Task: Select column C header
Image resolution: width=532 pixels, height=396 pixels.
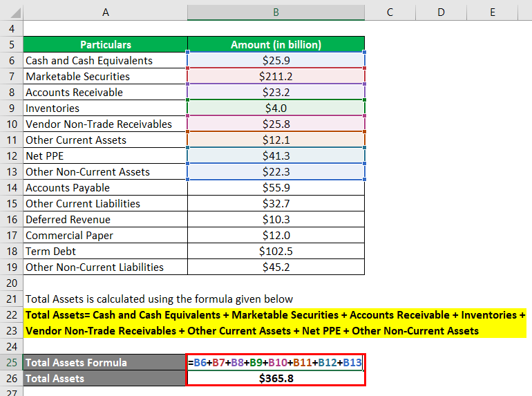Action: point(390,12)
